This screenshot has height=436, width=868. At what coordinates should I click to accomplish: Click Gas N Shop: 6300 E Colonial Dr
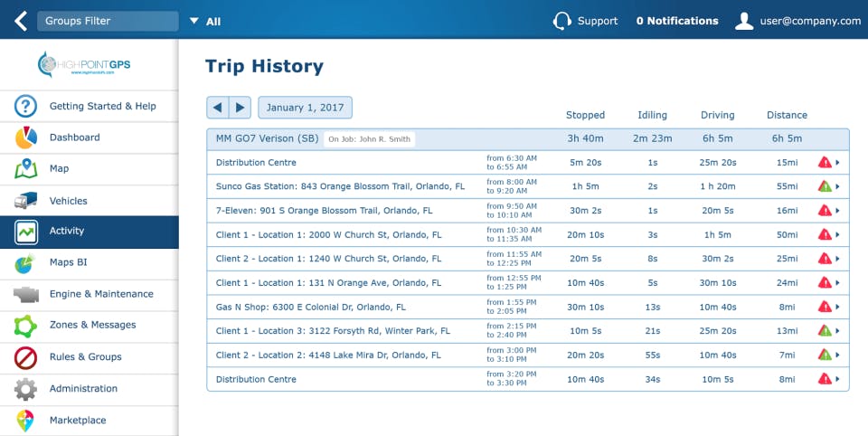(x=310, y=307)
